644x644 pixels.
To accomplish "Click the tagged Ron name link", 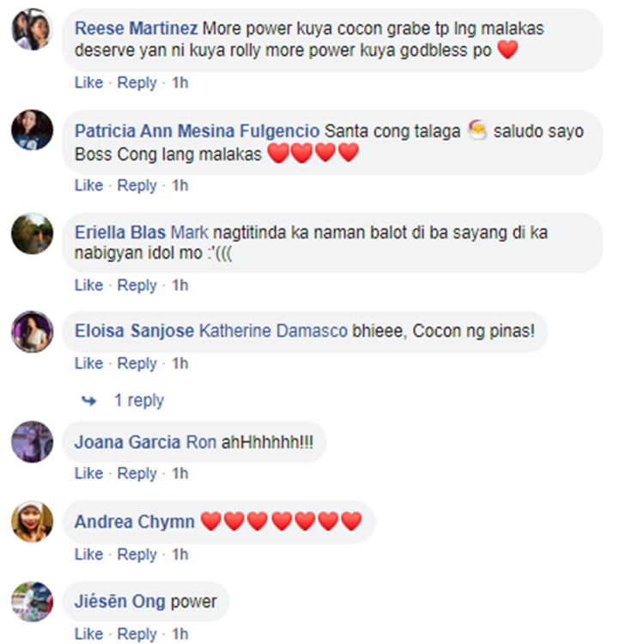I will tap(201, 442).
